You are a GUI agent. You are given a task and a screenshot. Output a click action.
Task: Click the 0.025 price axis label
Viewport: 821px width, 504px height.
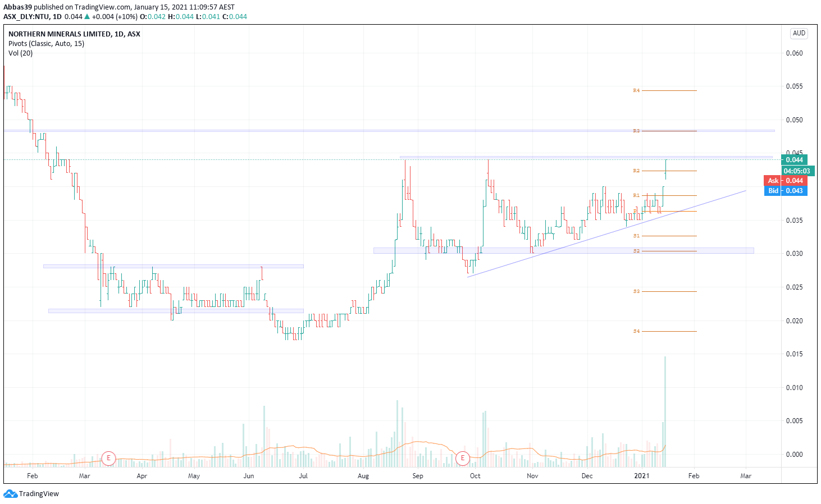point(794,287)
